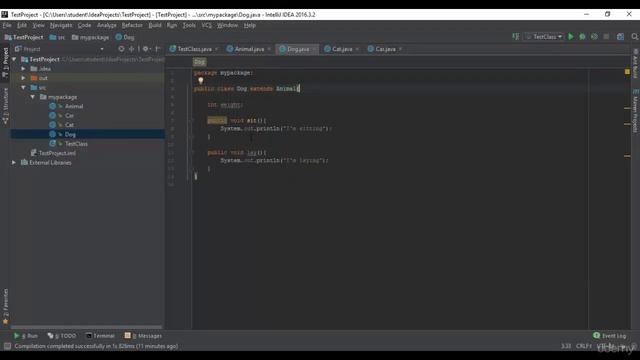This screenshot has width=640, height=360.
Task: Select the TestClass file in project tree
Action: (x=76, y=144)
